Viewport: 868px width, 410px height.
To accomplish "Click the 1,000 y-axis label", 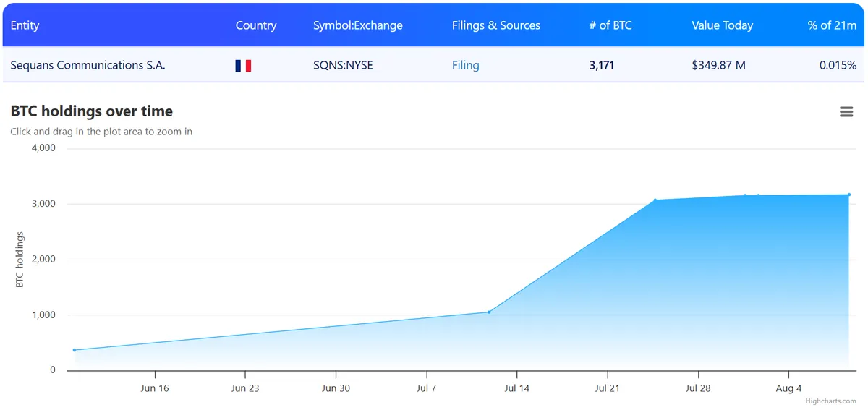I will 43,315.
